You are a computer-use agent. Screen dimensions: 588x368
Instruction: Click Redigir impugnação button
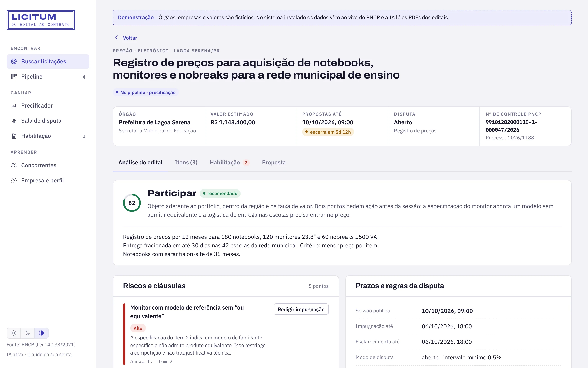[301, 309]
